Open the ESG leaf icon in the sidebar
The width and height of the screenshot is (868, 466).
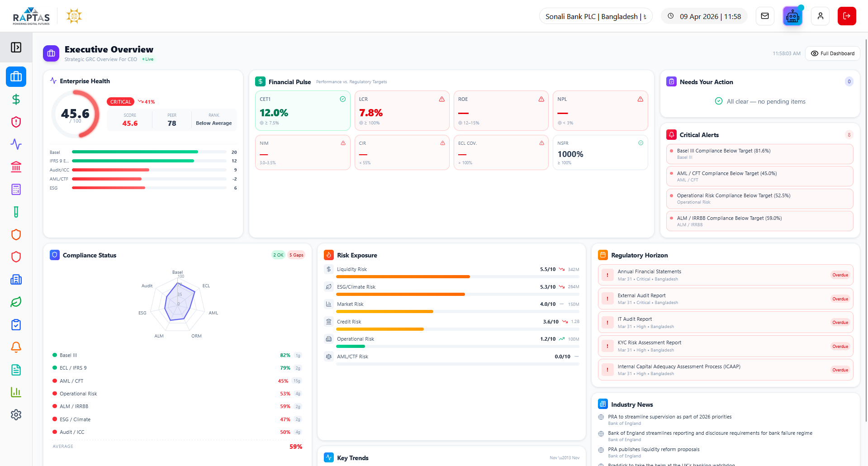tap(16, 302)
